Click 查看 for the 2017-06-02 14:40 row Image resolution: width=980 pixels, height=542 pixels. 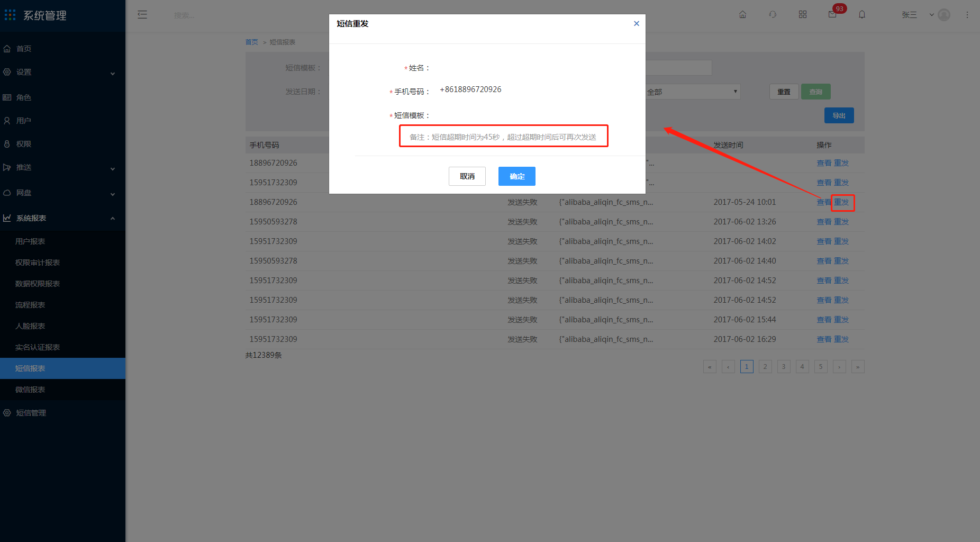pyautogui.click(x=824, y=261)
